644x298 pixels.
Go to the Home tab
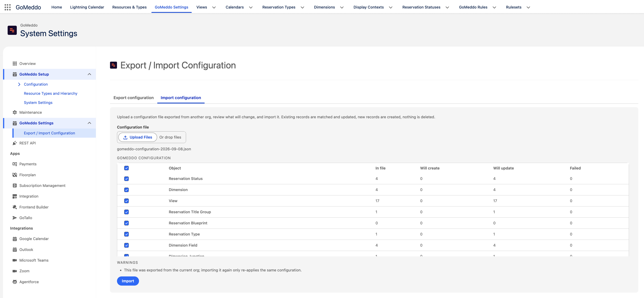coord(57,7)
